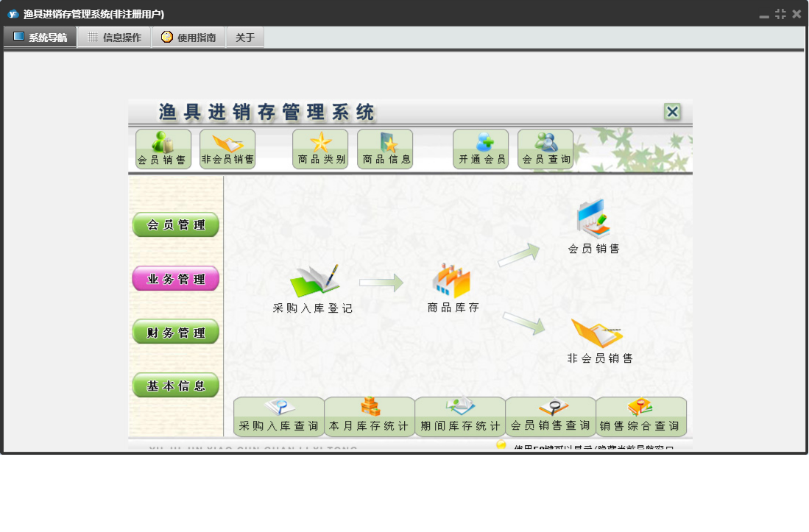Click 开通会员 add-user icon
809x532 pixels.
[481, 149]
